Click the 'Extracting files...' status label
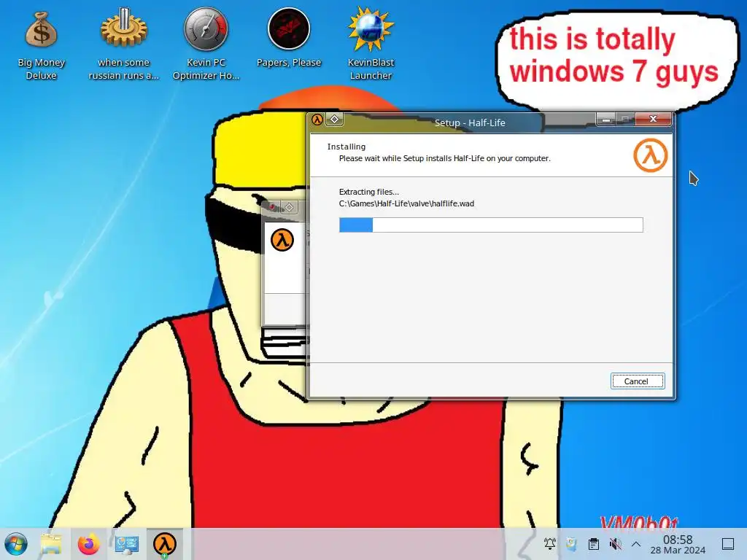The width and height of the screenshot is (747, 560). coord(368,192)
